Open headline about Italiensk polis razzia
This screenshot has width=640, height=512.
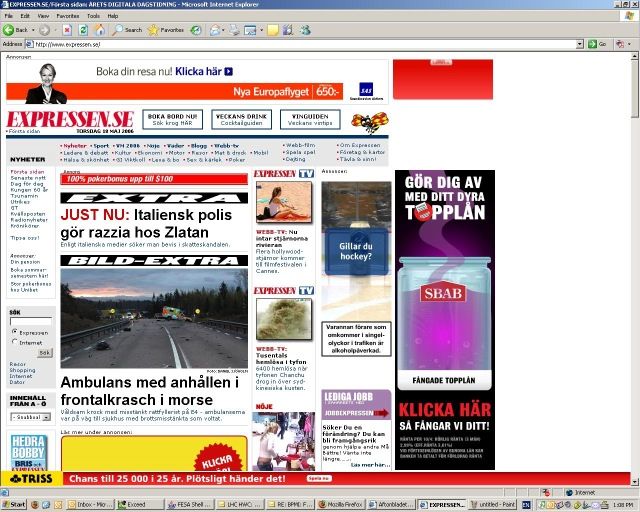[146, 223]
